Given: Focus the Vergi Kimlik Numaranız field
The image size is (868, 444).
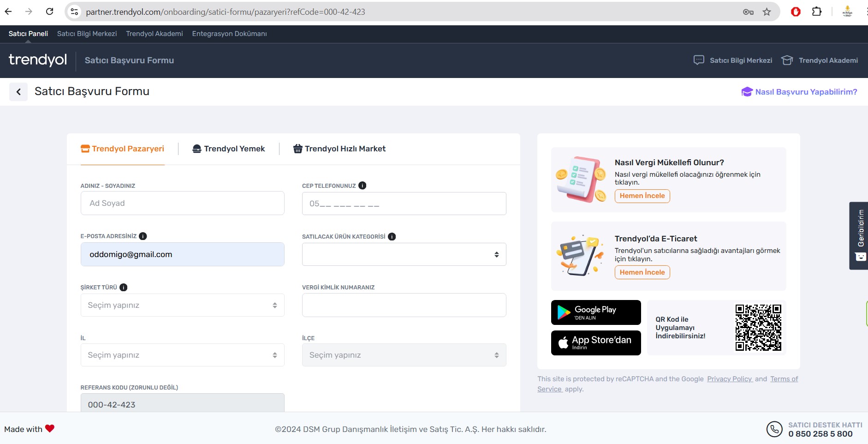Looking at the screenshot, I should [x=404, y=305].
